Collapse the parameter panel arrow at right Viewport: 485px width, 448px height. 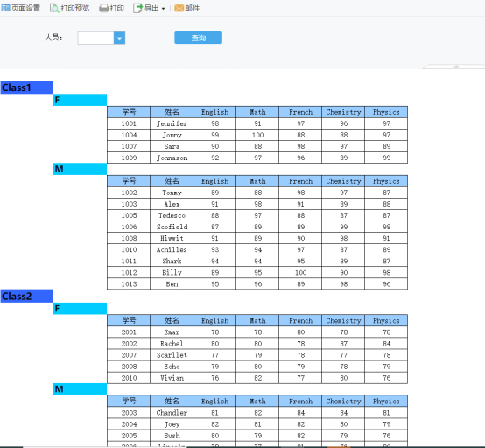[456, 66]
